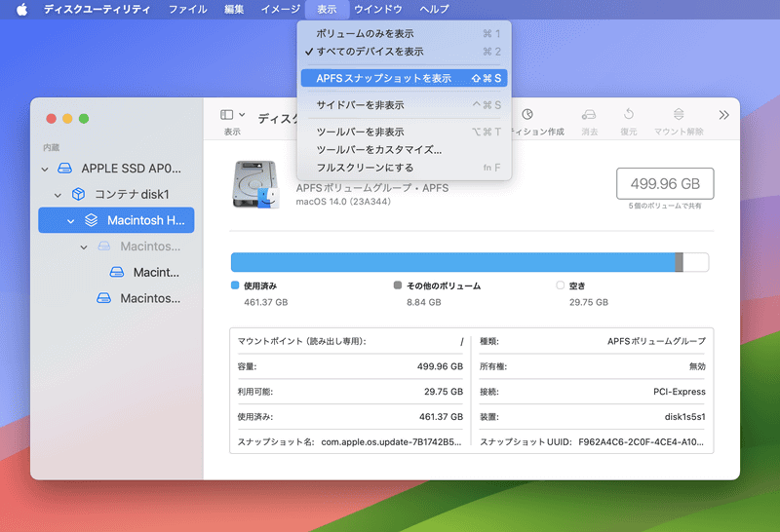Click the blue used-space portion of bar
Screen dimensions: 780x532
452,262
